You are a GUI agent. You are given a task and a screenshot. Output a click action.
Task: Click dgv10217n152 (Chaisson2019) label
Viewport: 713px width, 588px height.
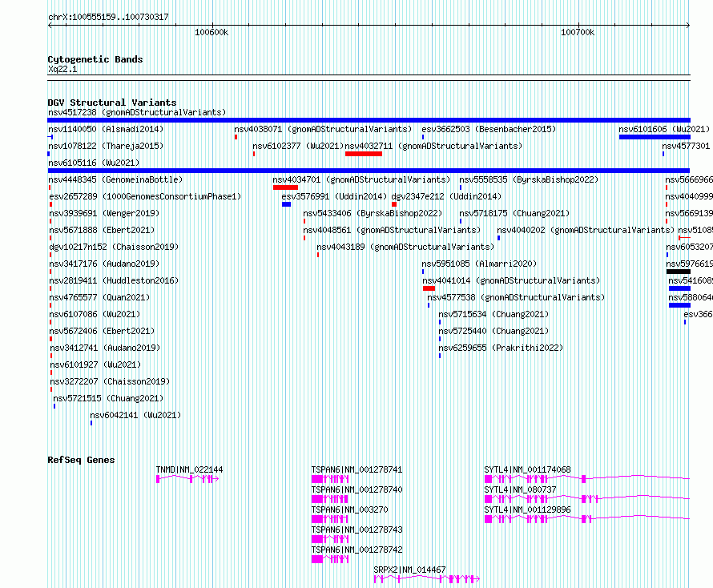pos(114,247)
